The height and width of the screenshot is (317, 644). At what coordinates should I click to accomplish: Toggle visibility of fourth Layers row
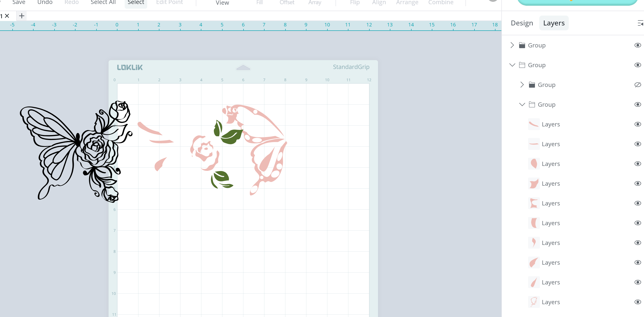point(638,184)
